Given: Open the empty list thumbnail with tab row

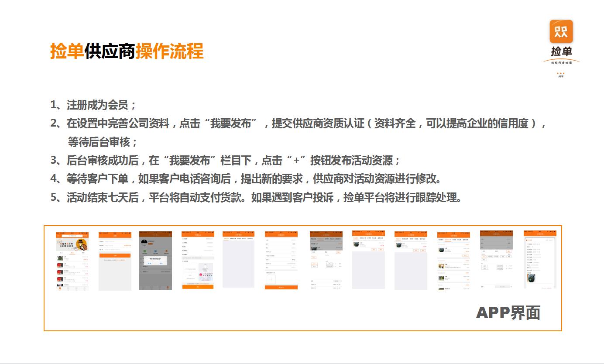Looking at the screenshot, I should coord(238,259).
